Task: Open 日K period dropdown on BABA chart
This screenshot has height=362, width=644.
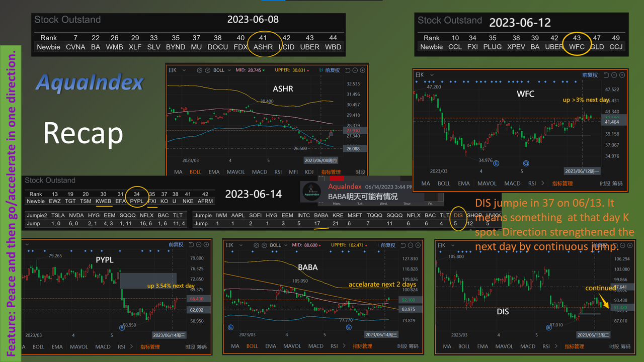Action: 234,245
